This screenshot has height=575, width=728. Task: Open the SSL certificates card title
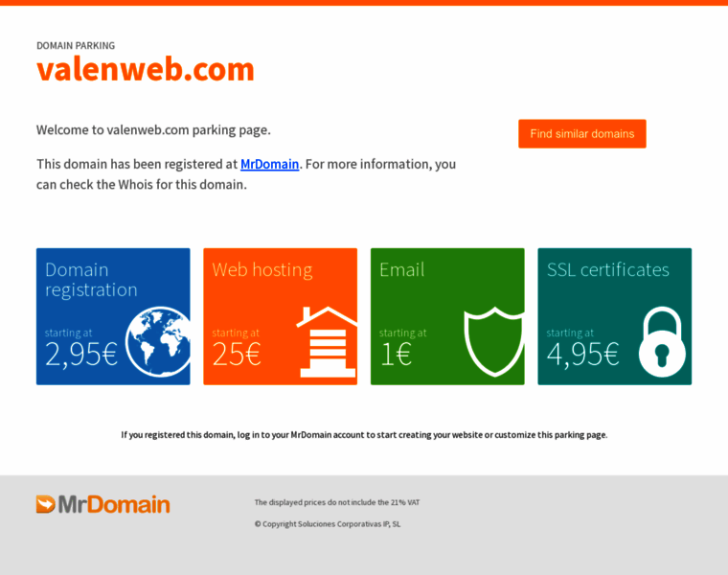pos(607,270)
